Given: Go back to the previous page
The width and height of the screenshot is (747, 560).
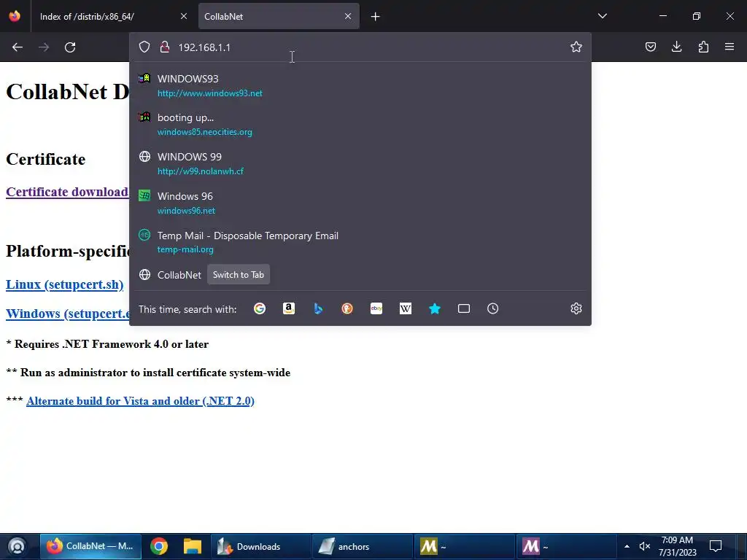Looking at the screenshot, I should 18,47.
